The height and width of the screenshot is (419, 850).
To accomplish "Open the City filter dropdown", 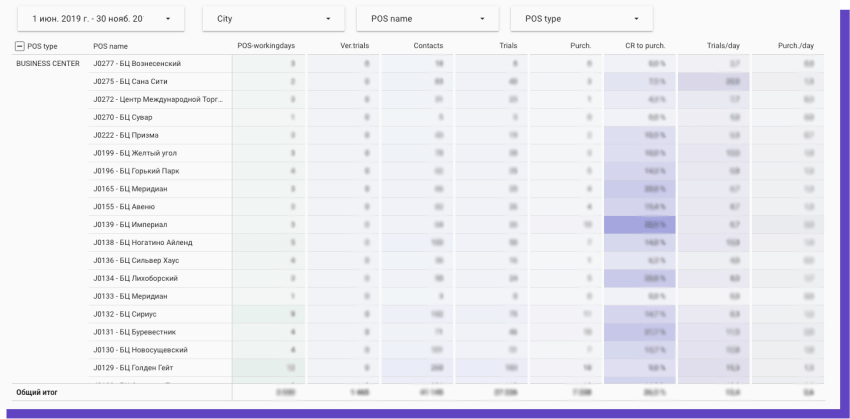I will pos(273,19).
